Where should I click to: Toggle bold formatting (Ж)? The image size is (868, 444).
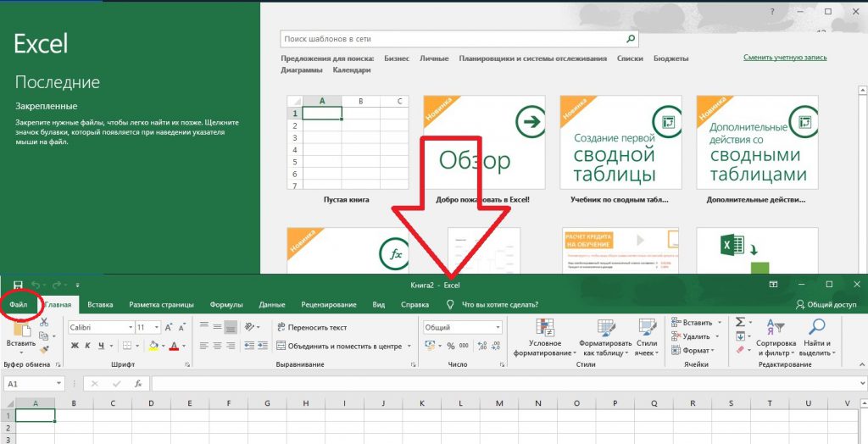click(x=75, y=346)
